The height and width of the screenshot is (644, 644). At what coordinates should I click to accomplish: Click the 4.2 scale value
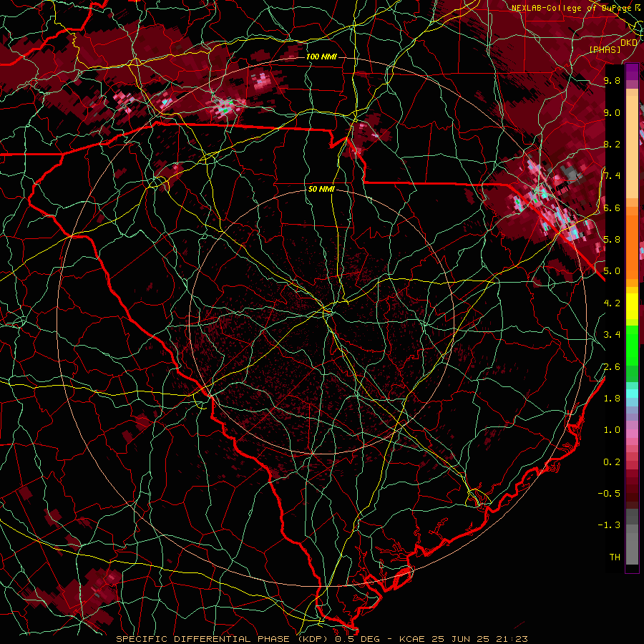(612, 303)
